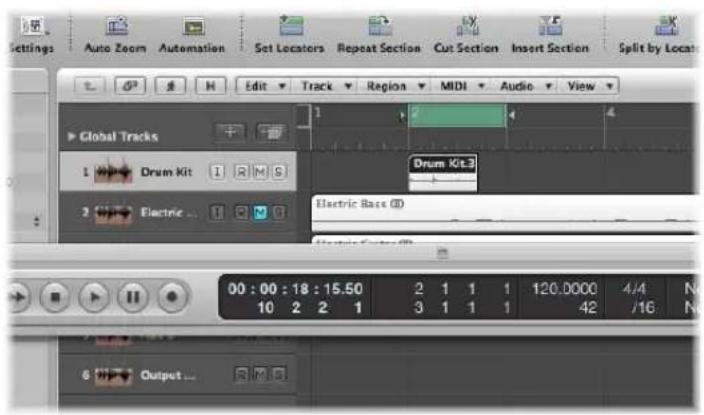This screenshot has height=415, width=704.
Task: Toggle the Link chain button
Action: 130,86
